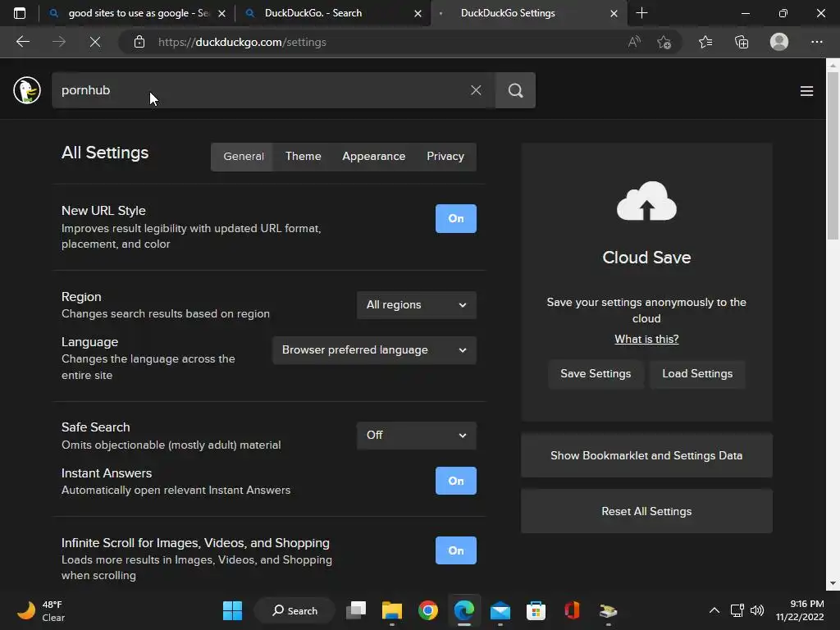Stop loading the page

[95, 42]
